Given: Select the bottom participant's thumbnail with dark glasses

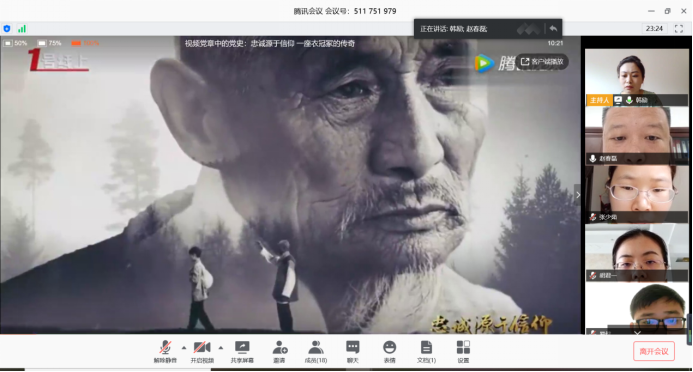Looking at the screenshot, I should (636, 308).
